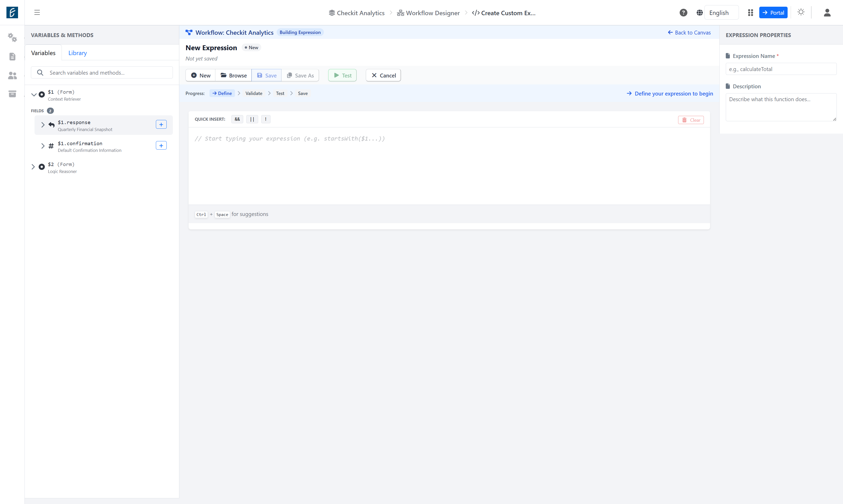843x504 pixels.
Task: Insert the ! NOT operator
Action: [x=266, y=119]
